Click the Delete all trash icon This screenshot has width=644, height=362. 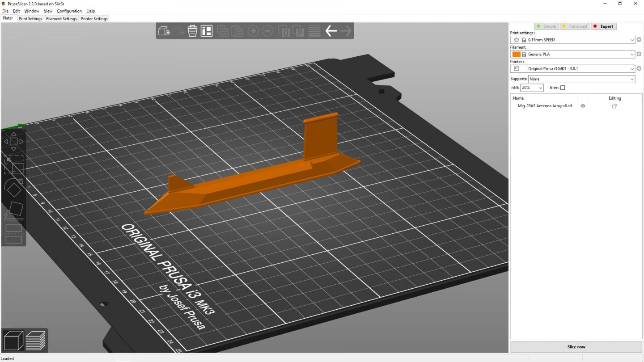pyautogui.click(x=192, y=31)
